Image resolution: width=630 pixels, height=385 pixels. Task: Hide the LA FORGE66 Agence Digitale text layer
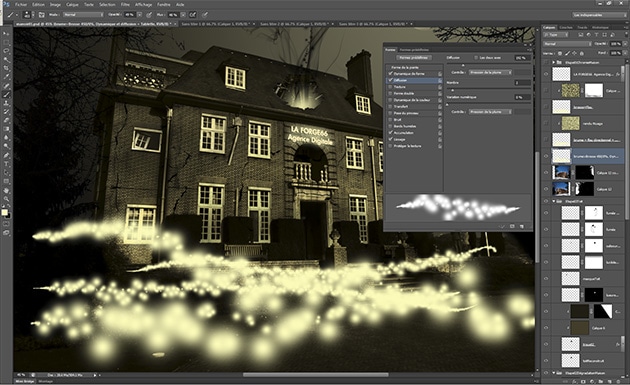coord(546,74)
